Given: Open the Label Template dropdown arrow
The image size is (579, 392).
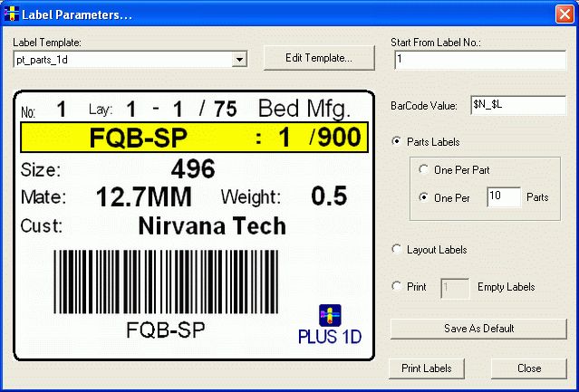Looking at the screenshot, I should (x=239, y=60).
